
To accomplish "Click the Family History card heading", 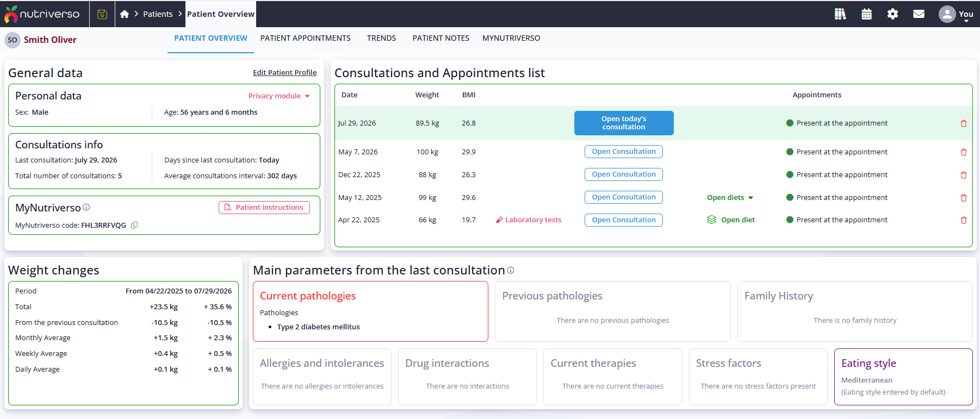I will 779,296.
